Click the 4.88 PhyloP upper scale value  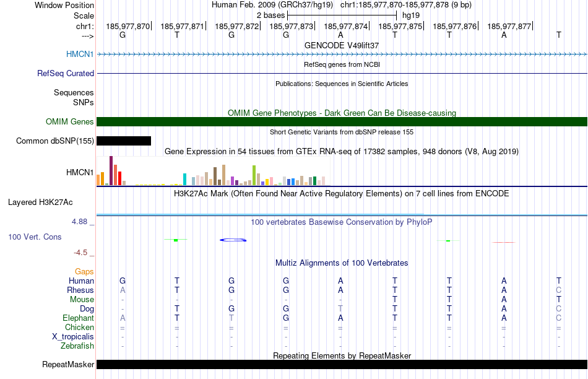[79, 222]
